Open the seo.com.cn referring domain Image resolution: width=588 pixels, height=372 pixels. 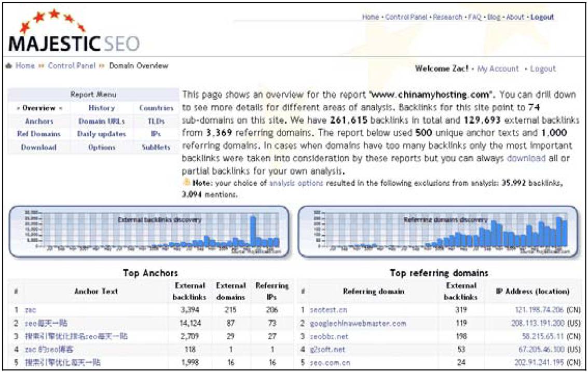[x=330, y=363]
